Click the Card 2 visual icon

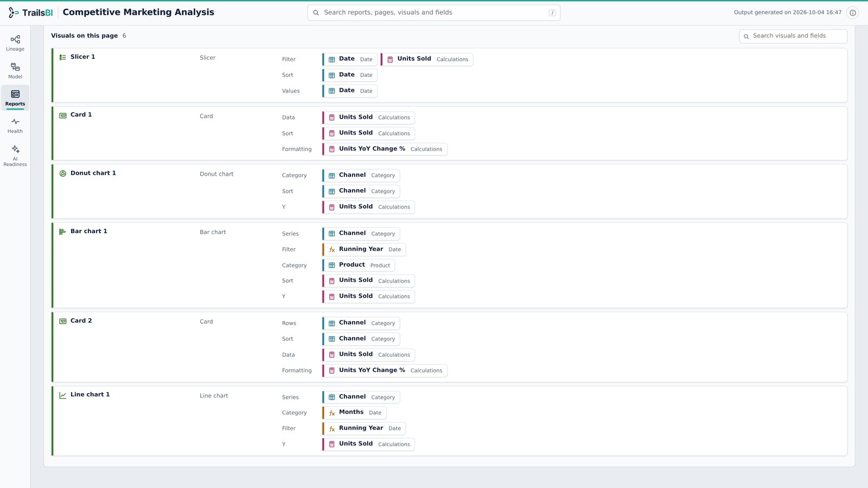tap(63, 321)
